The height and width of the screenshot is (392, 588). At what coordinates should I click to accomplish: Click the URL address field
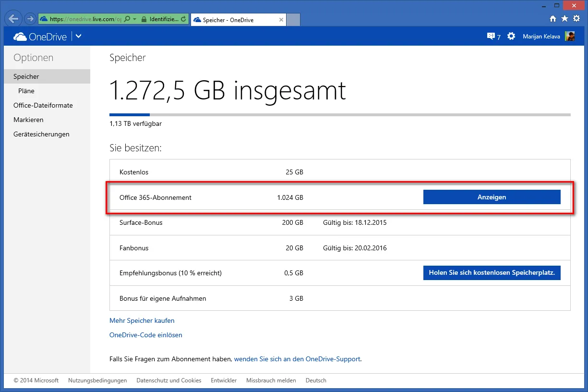(85, 19)
